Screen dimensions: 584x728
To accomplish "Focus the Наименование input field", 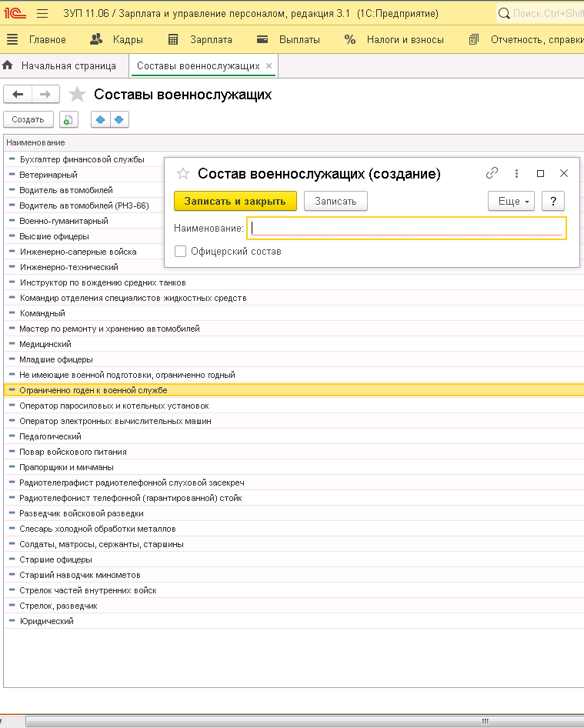I will tap(407, 228).
